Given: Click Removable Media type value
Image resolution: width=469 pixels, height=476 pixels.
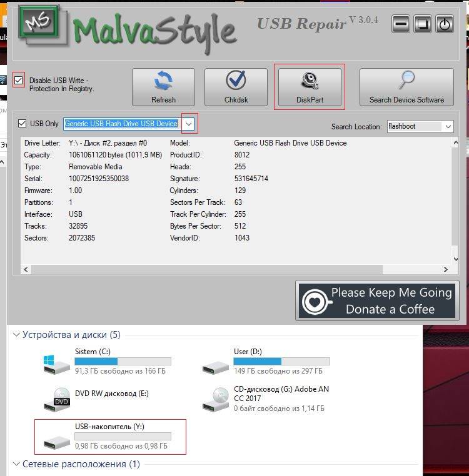Looking at the screenshot, I should coord(96,167).
